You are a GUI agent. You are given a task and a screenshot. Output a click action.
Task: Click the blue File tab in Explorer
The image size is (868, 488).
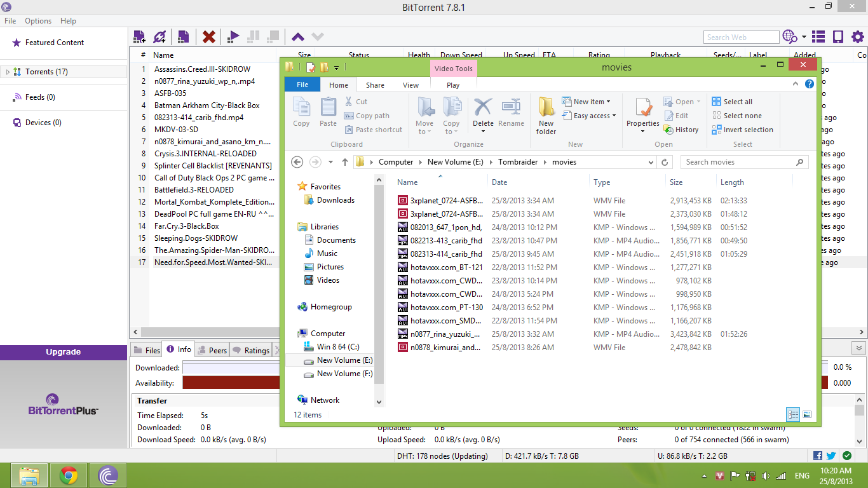pyautogui.click(x=302, y=85)
